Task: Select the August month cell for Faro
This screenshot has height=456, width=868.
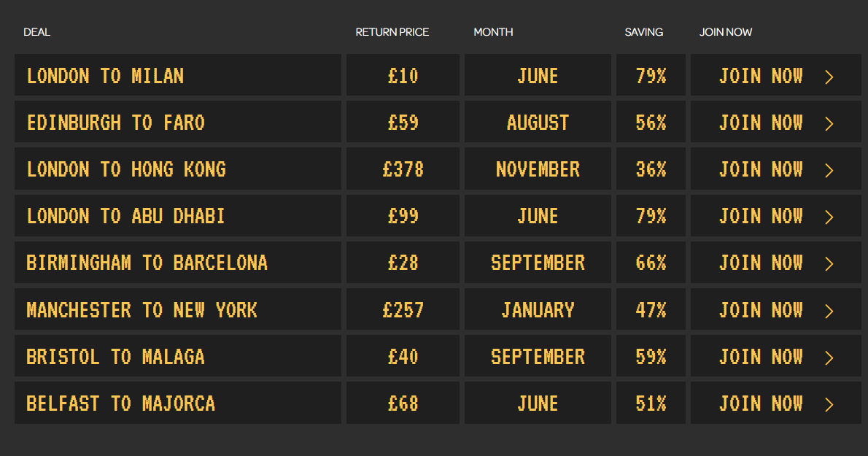Action: click(538, 123)
